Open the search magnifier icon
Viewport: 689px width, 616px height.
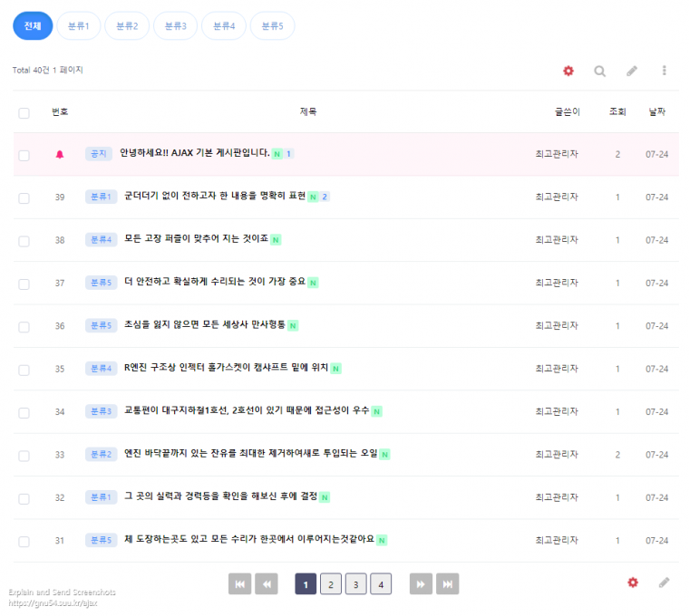(600, 72)
